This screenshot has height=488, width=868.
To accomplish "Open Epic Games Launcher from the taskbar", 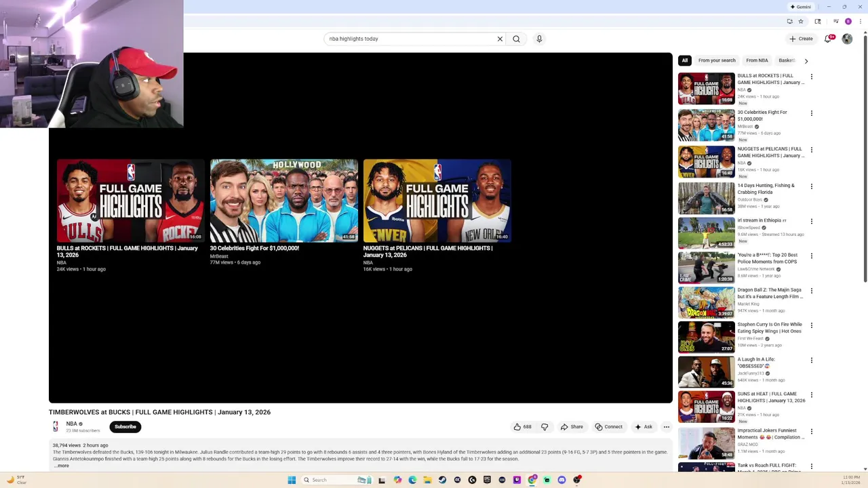I will tap(487, 480).
